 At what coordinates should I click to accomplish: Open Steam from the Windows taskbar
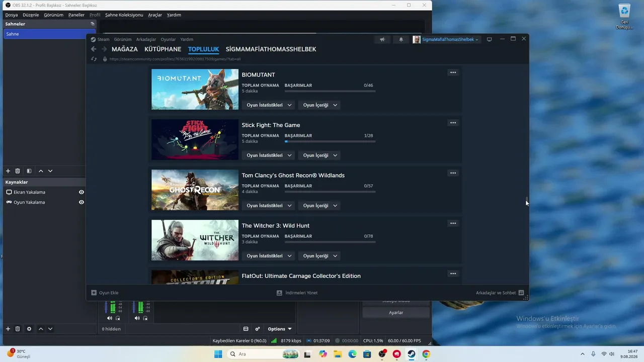[x=412, y=354]
